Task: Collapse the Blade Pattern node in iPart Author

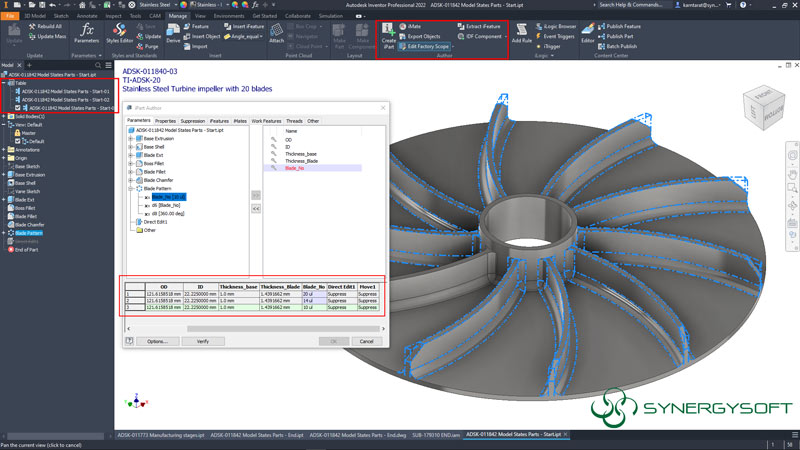Action: [x=131, y=188]
